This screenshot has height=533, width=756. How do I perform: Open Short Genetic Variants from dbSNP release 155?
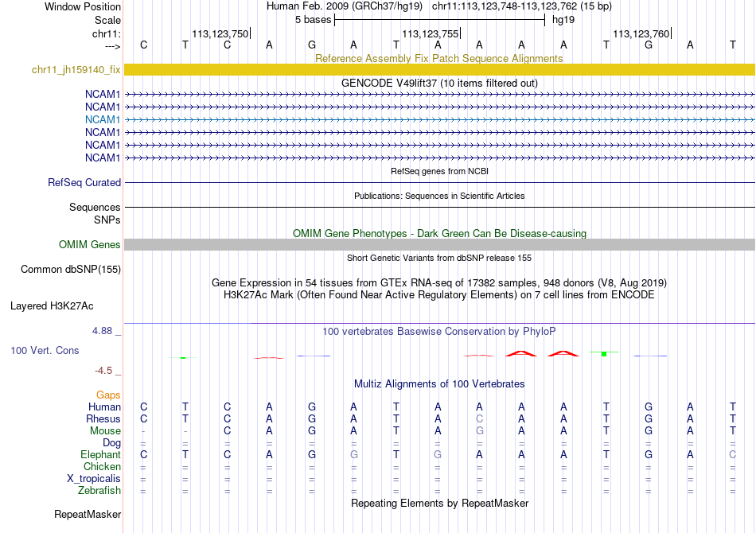coord(439,258)
